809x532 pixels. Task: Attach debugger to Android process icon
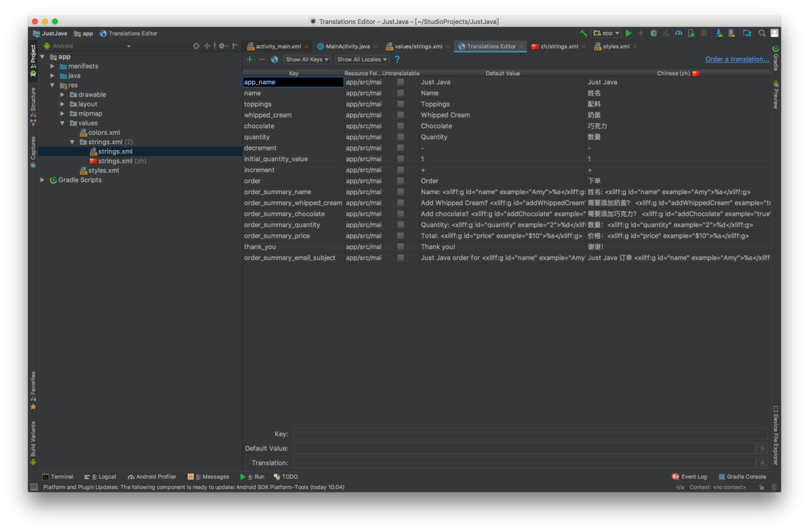tap(691, 33)
